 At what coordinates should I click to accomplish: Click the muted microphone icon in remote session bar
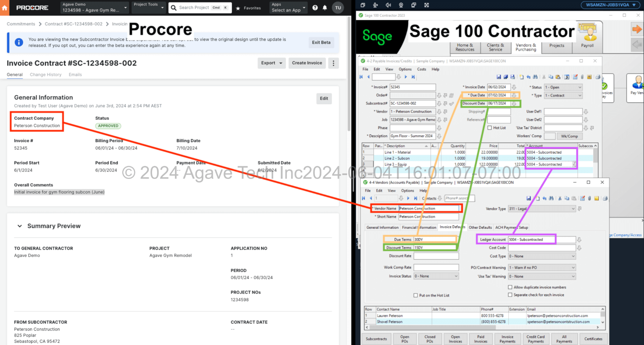pos(375,5)
